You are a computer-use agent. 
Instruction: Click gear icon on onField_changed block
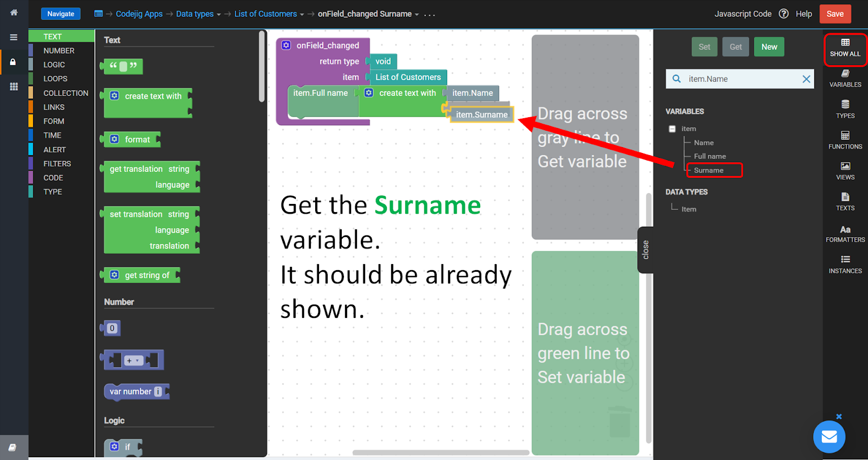286,45
